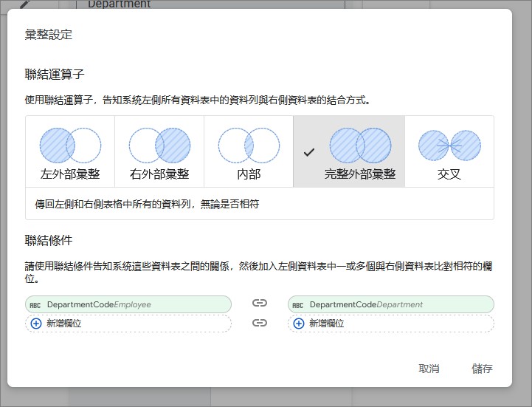Click the link icon between DepartmentCode fields
The width and height of the screenshot is (532, 407).
[259, 304]
